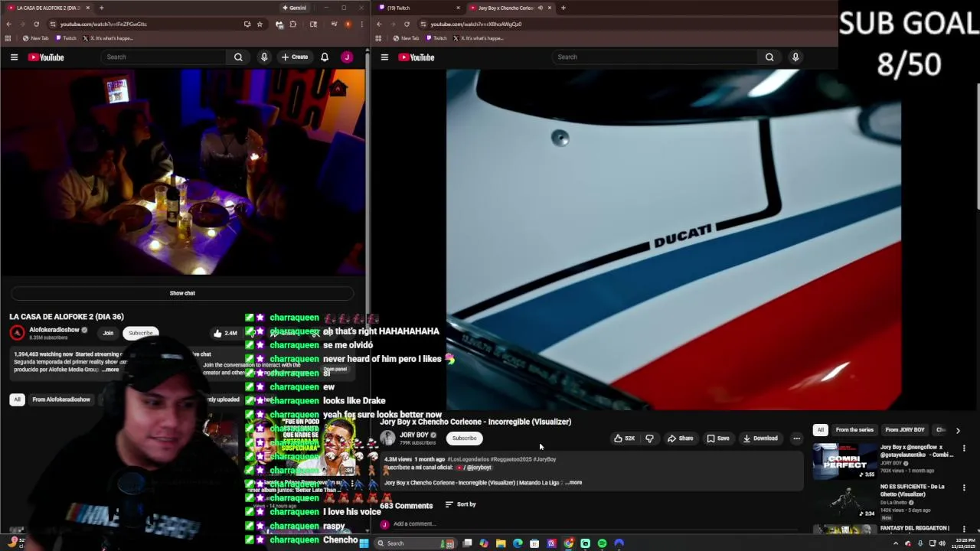Viewport: 980px width, 551px height.
Task: Open extensions puzzle icon in left browser
Action: click(x=293, y=24)
